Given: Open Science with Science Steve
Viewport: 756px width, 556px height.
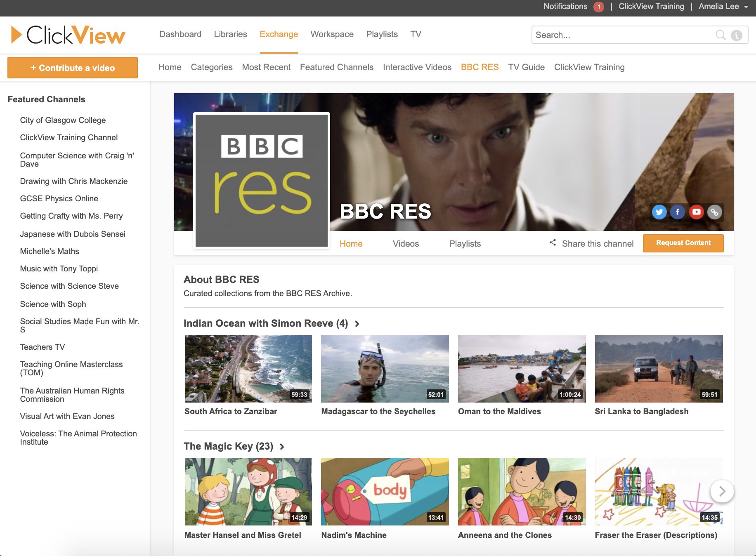Looking at the screenshot, I should [x=69, y=286].
